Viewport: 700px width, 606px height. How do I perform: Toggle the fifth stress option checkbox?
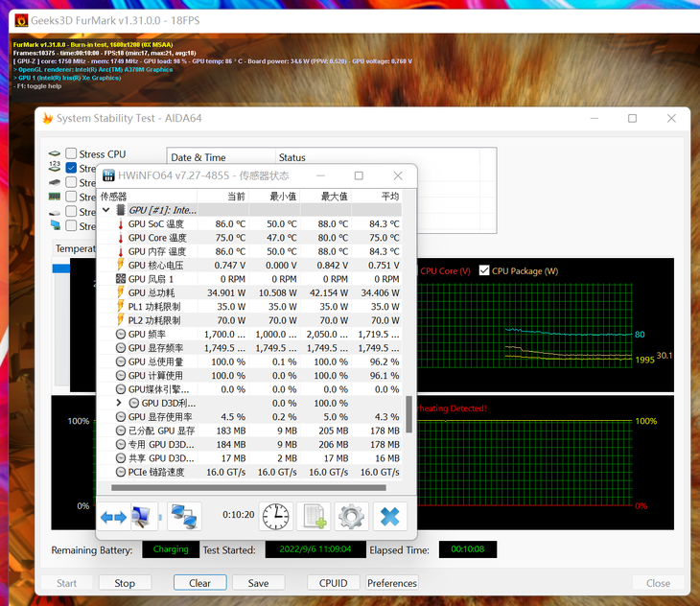click(71, 211)
